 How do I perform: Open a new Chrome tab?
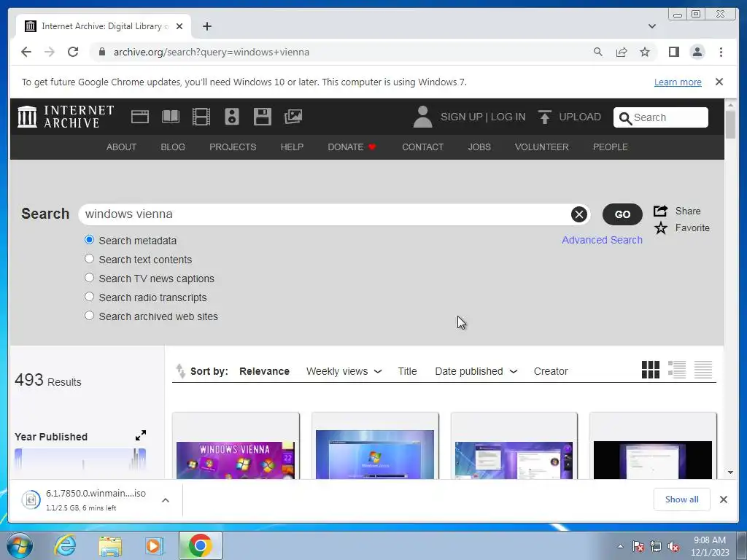point(206,26)
